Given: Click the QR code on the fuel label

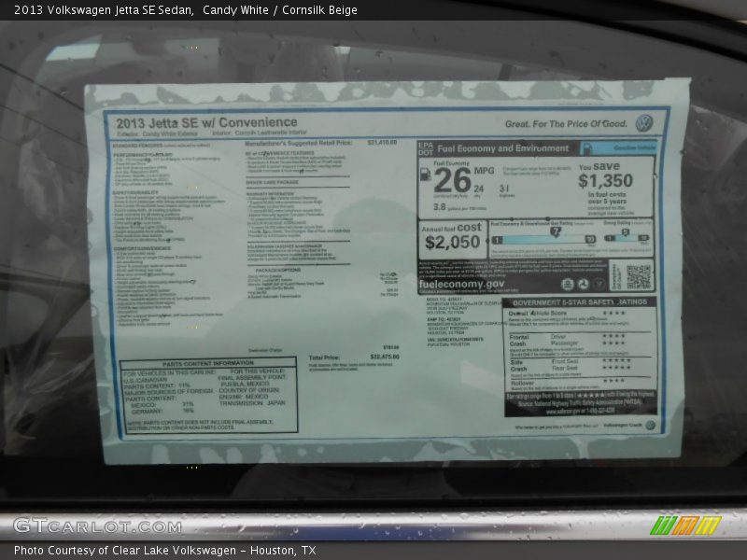Looking at the screenshot, I should [639, 276].
